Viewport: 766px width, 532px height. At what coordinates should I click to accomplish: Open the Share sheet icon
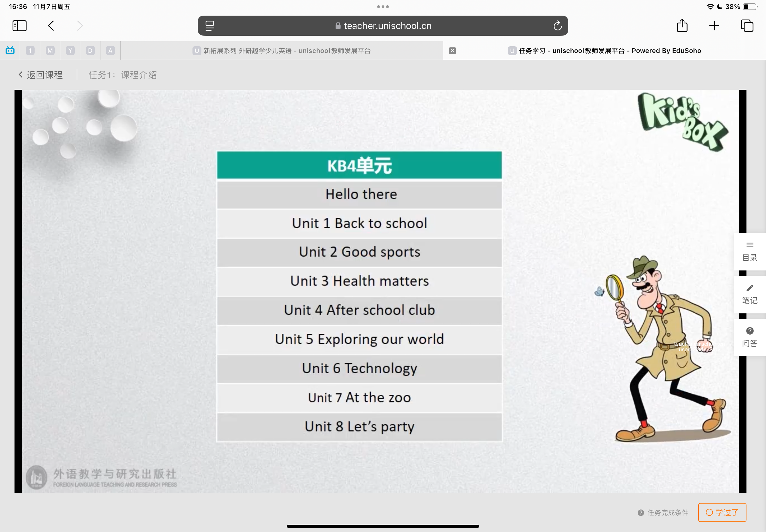coord(682,26)
